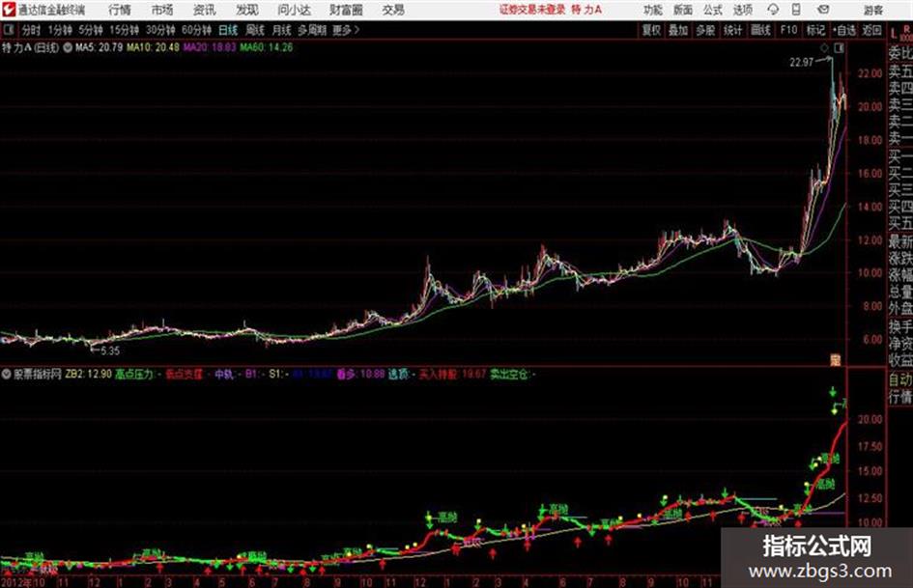The image size is (913, 588).
Task: Click the customer service headset icon
Action: click(773, 10)
